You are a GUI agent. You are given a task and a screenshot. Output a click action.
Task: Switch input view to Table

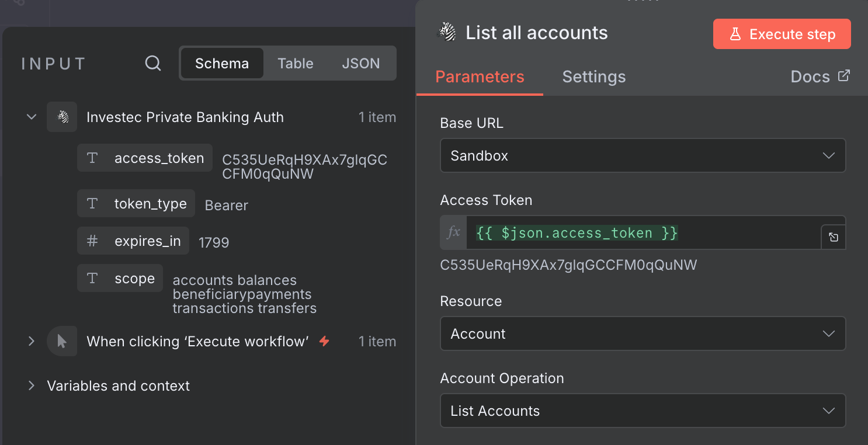(296, 63)
